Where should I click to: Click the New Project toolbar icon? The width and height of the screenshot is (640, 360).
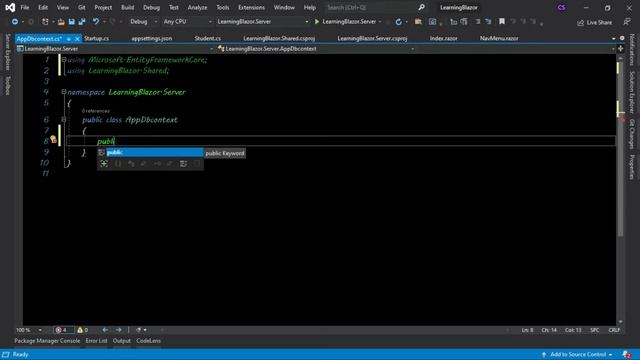tap(45, 22)
